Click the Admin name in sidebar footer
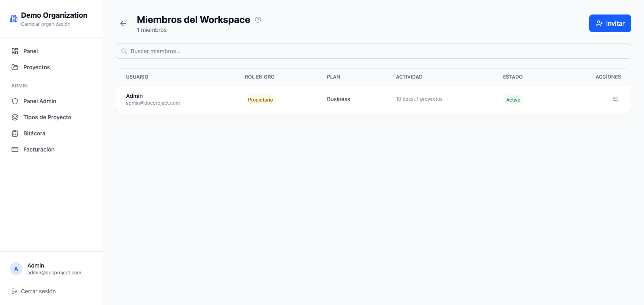 (x=36, y=266)
